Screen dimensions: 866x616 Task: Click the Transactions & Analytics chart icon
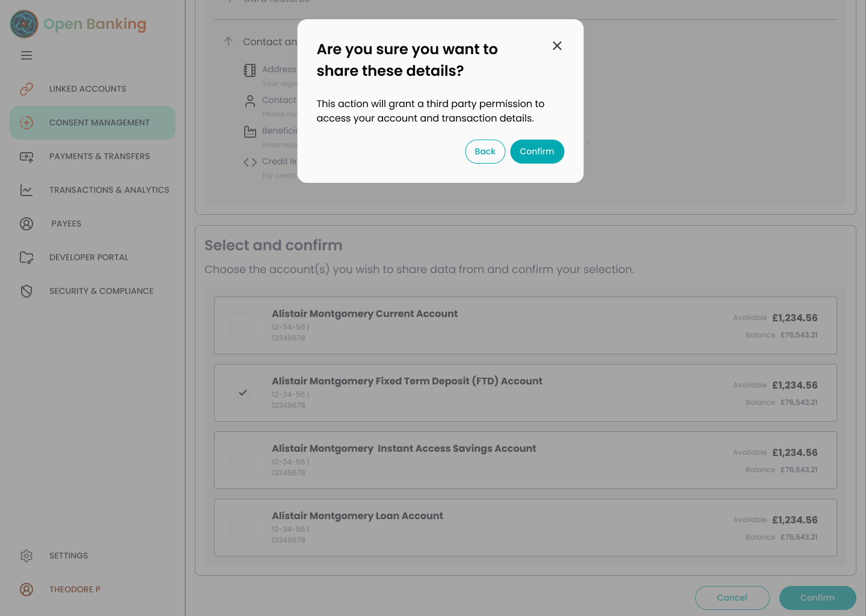coord(26,190)
